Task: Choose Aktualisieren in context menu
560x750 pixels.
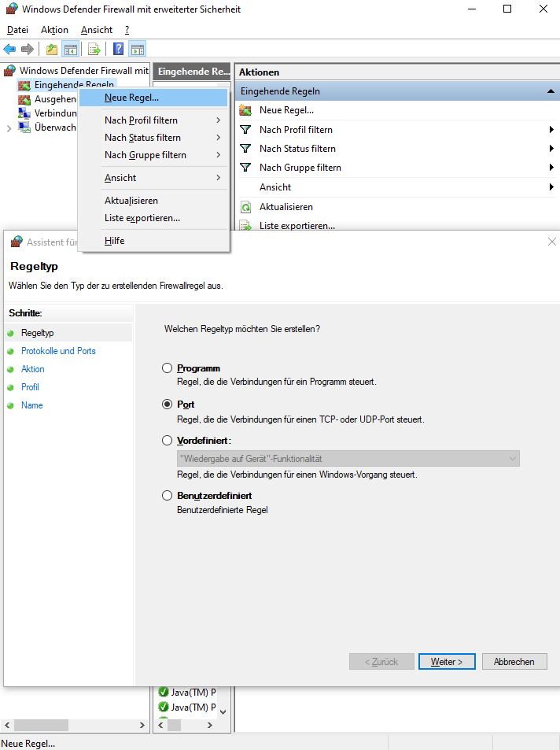Action: [153, 201]
